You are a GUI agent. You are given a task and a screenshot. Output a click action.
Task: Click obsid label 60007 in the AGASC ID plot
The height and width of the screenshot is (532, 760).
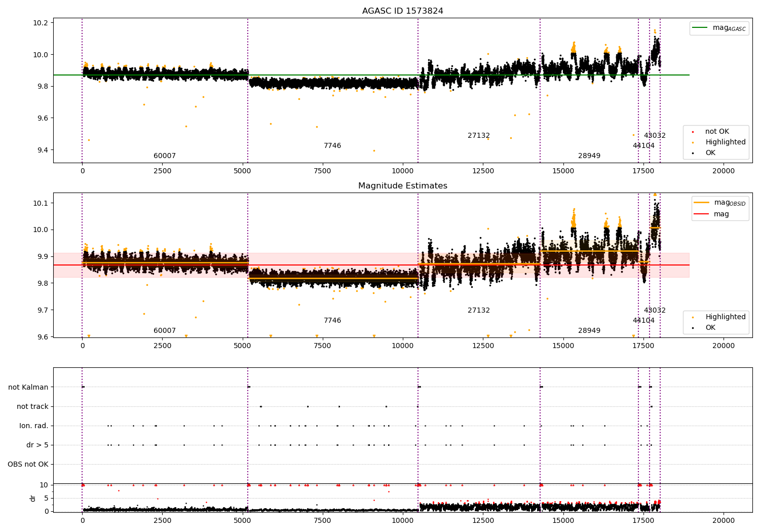point(165,156)
